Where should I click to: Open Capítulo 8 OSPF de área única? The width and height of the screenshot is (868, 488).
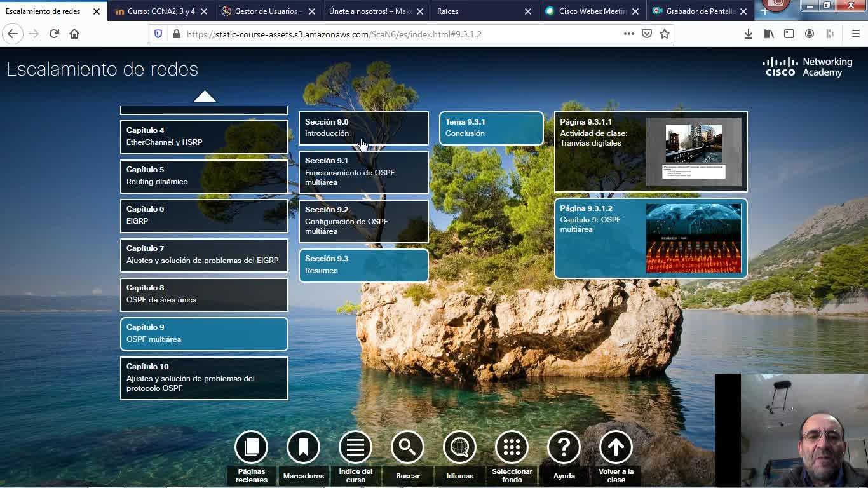204,294
